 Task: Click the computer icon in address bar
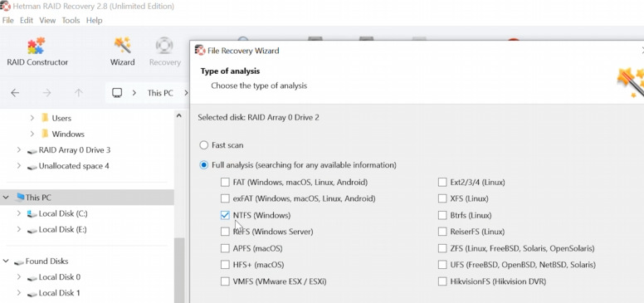pos(117,93)
